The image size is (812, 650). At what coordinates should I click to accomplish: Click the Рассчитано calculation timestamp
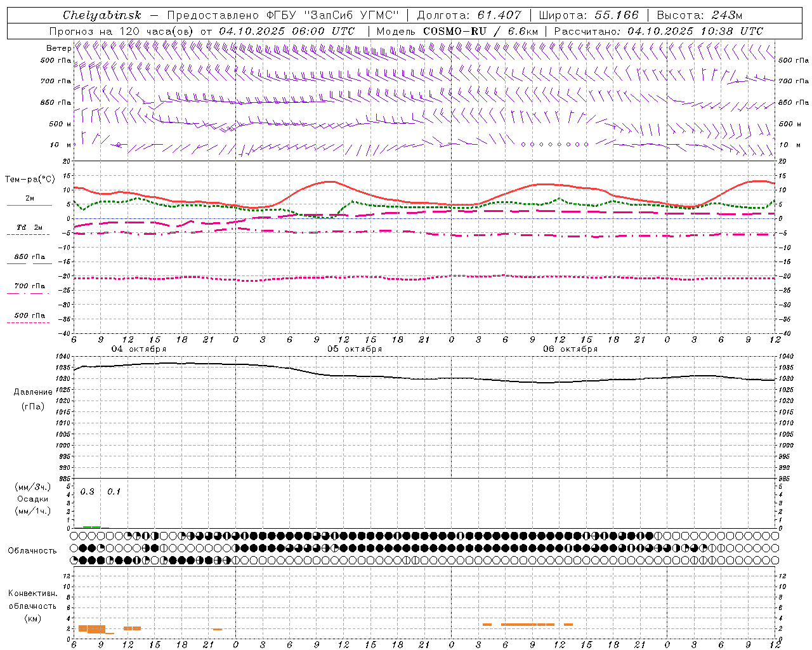(x=658, y=31)
